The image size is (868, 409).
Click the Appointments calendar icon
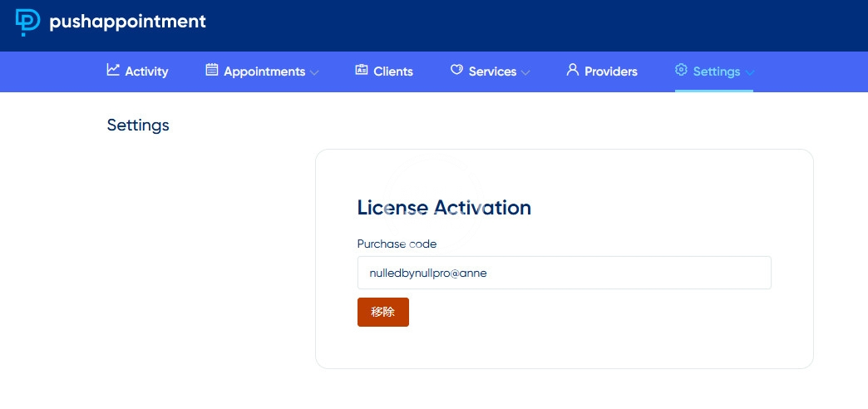212,71
